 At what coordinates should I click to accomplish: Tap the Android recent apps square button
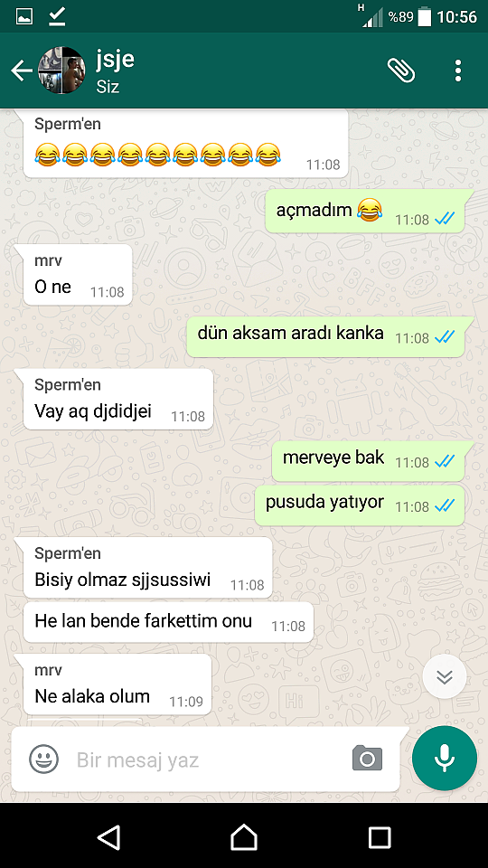click(x=380, y=837)
